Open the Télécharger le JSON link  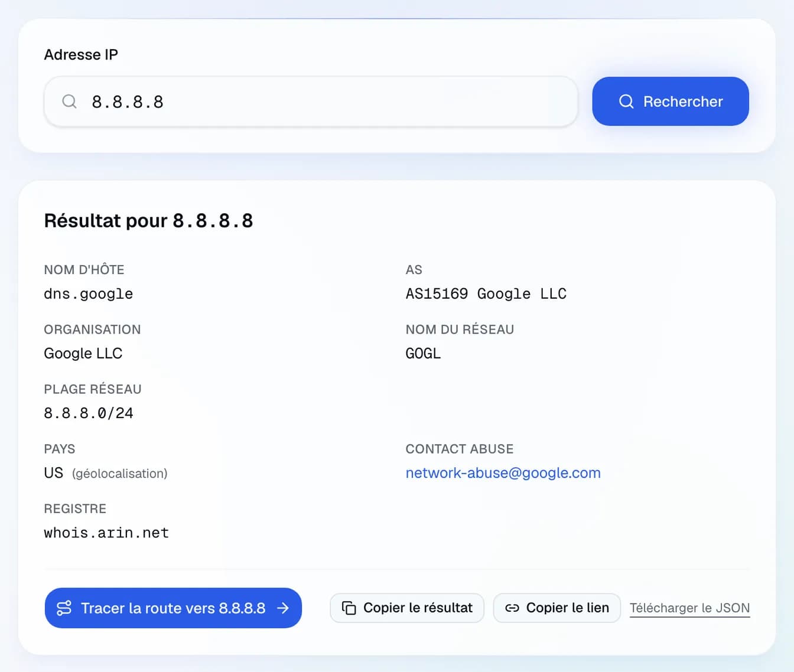click(x=689, y=608)
